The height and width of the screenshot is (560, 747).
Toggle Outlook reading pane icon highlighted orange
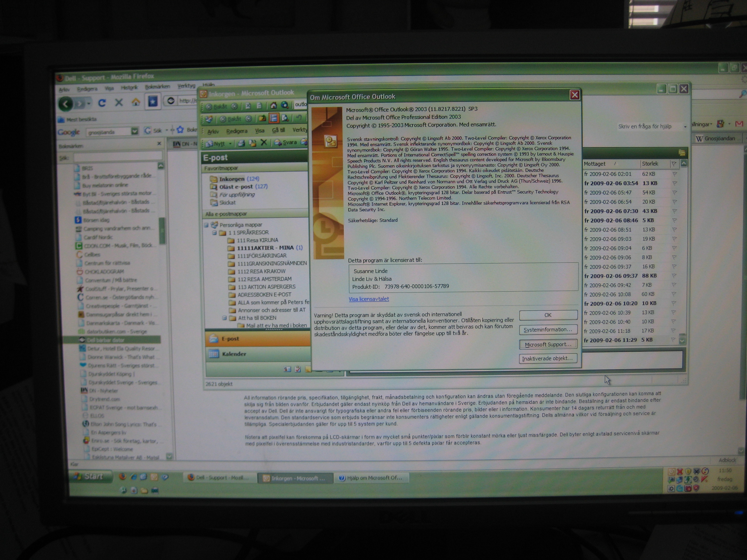[x=274, y=118]
